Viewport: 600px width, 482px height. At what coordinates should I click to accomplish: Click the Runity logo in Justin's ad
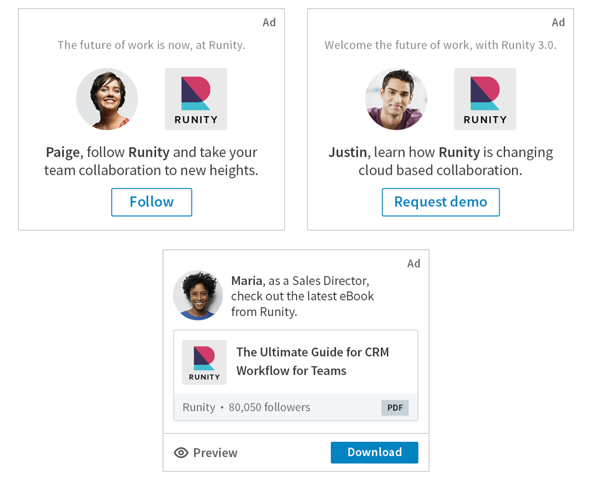pyautogui.click(x=485, y=99)
